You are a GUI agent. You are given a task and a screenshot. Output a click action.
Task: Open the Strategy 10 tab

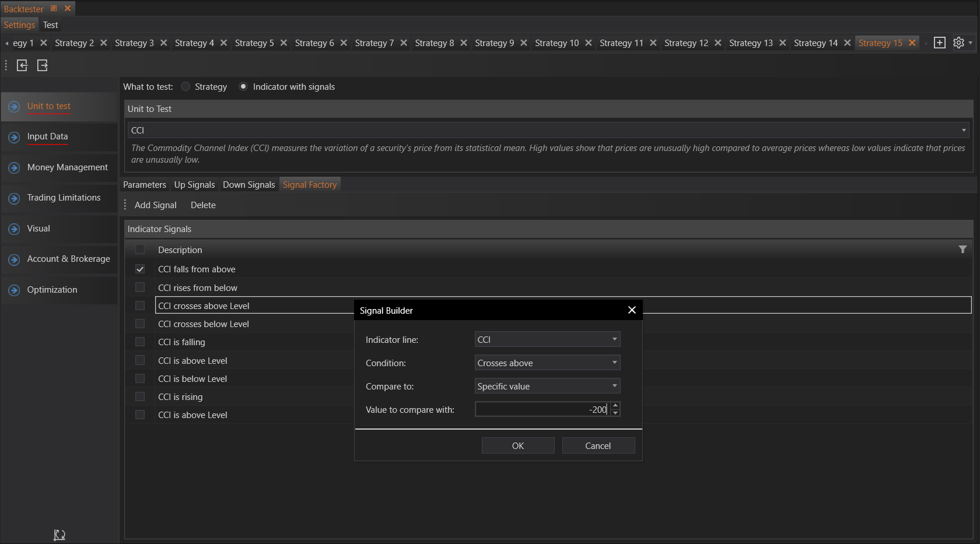(556, 43)
